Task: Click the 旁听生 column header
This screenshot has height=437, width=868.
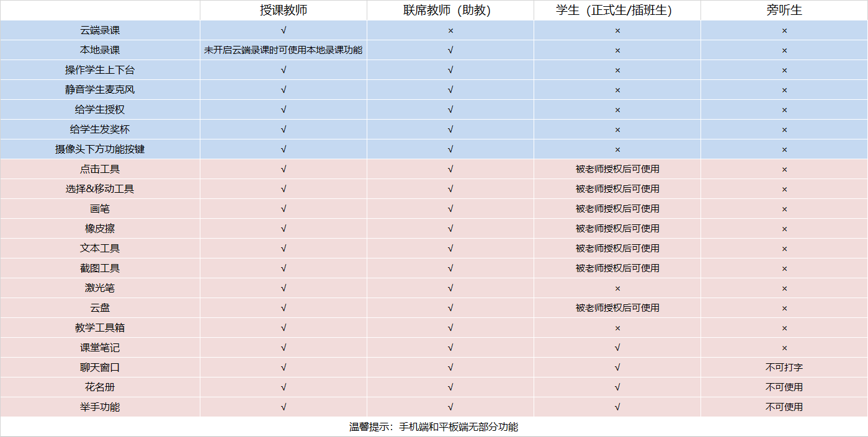Action: point(784,10)
